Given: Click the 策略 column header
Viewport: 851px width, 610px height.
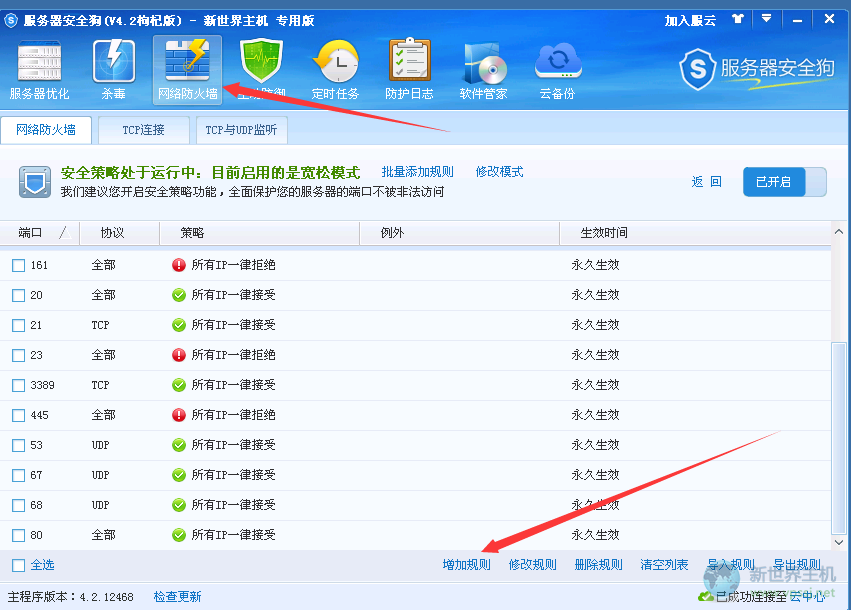Looking at the screenshot, I should 259,233.
